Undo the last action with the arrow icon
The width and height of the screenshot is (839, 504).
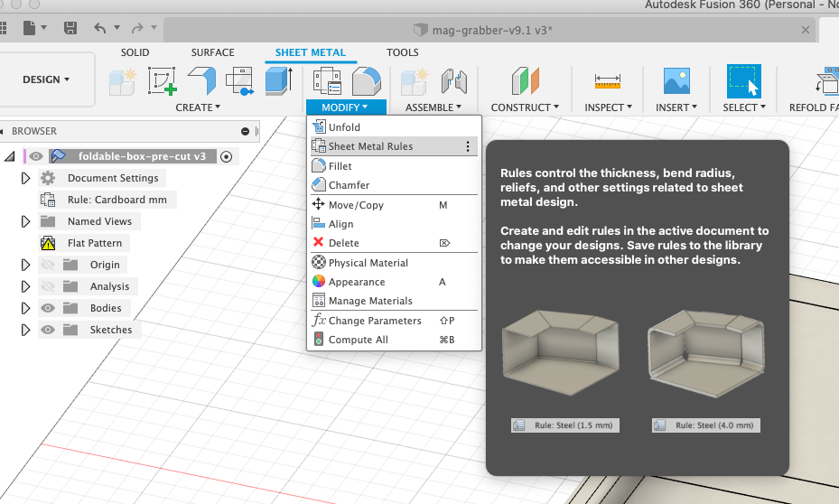point(99,28)
